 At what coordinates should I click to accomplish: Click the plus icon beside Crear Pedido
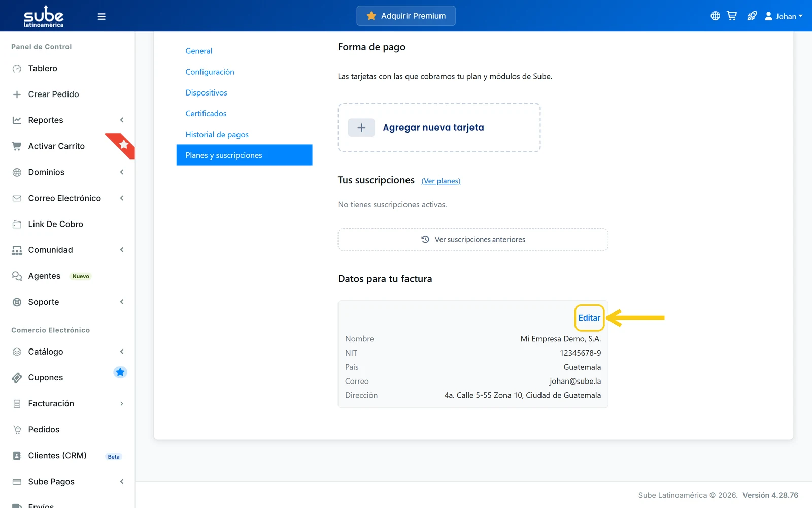pyautogui.click(x=17, y=94)
